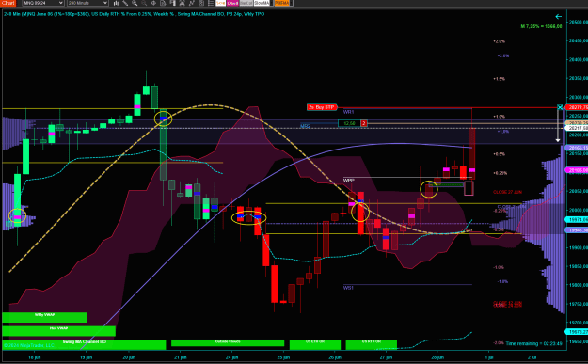Open the Chart tab at top left

(8, 3)
